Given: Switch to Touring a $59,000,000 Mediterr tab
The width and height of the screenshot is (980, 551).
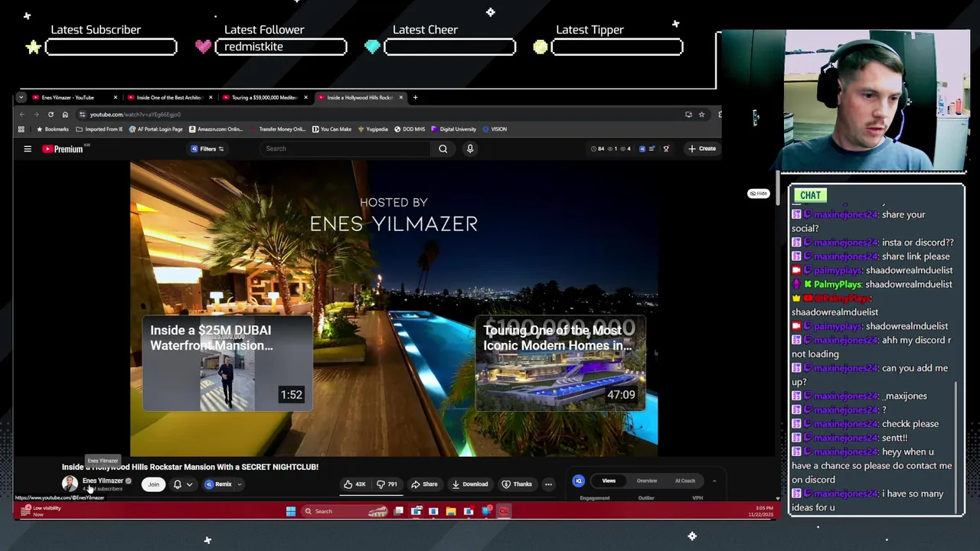Looking at the screenshot, I should pyautogui.click(x=263, y=97).
